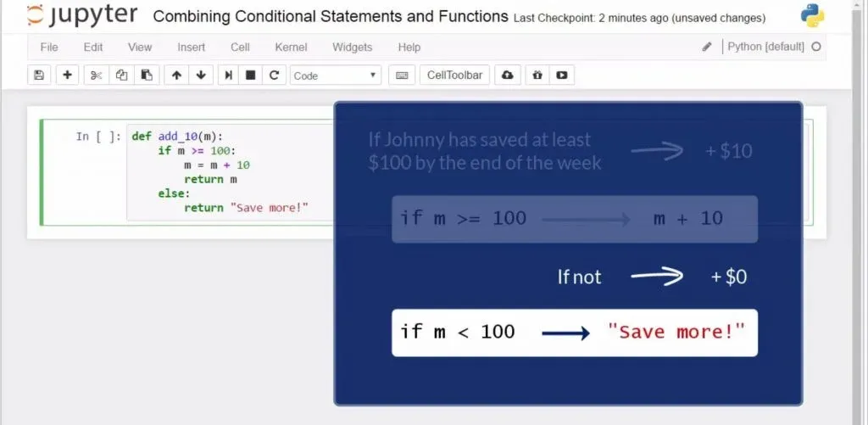The height and width of the screenshot is (425, 868).
Task: Run the cell with the run icon
Action: click(x=228, y=75)
